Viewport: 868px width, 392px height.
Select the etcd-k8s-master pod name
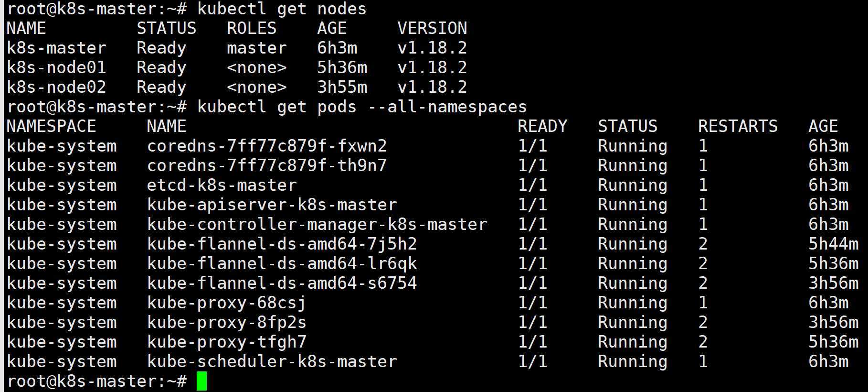(x=222, y=185)
